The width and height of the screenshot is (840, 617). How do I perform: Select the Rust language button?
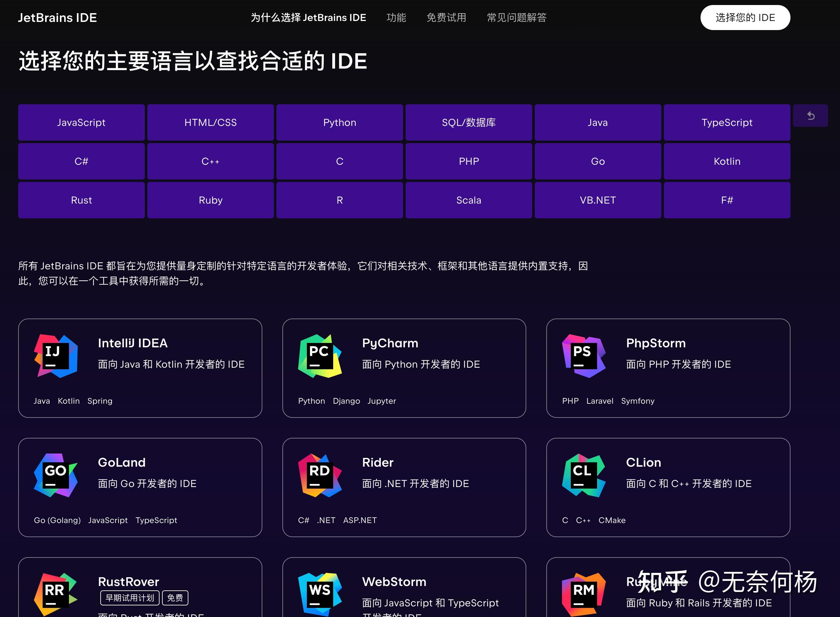click(81, 200)
